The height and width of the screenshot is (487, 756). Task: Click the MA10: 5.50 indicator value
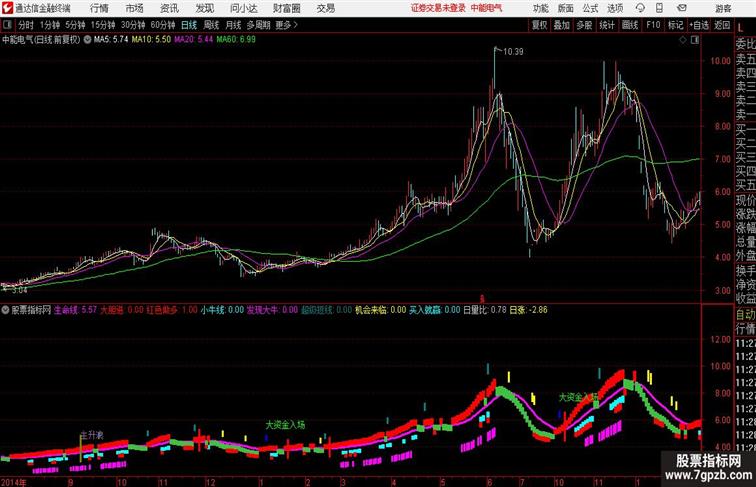[151, 40]
